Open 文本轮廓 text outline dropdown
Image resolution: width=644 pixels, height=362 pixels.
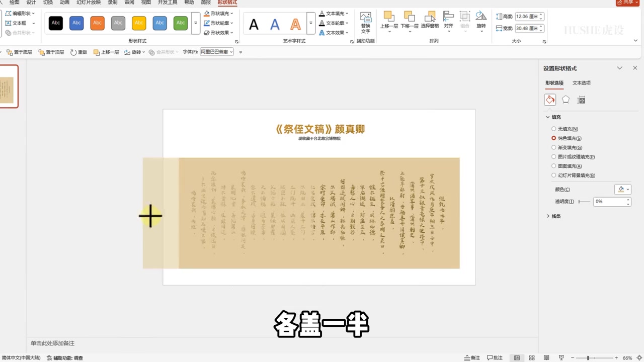pos(335,23)
